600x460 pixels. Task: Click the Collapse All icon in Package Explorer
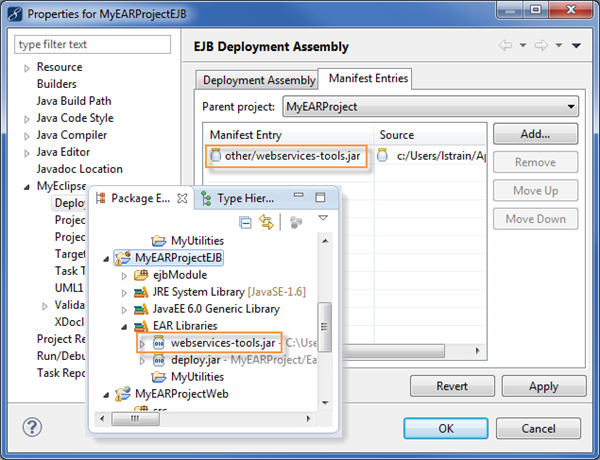pos(246,221)
